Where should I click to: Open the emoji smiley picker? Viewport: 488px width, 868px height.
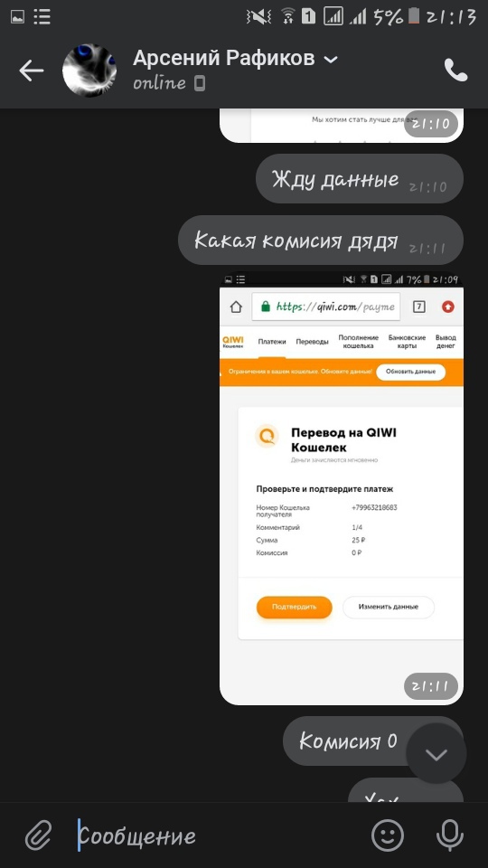coord(388,835)
